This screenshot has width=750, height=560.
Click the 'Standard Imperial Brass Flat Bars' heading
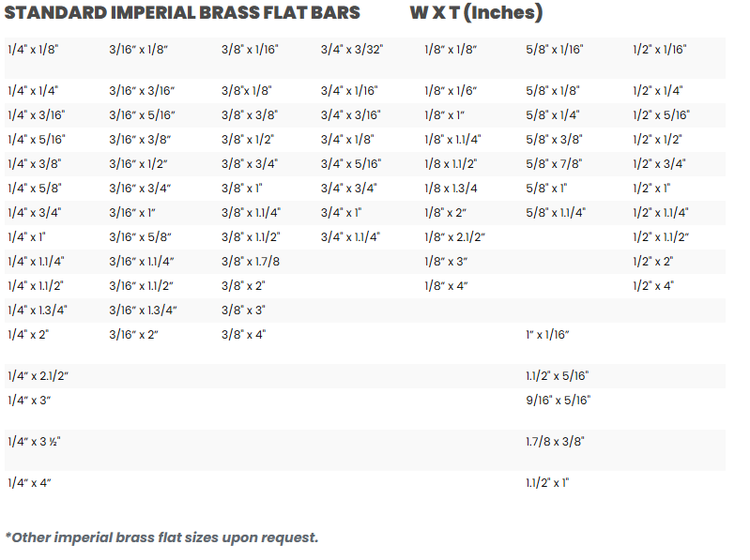[182, 14]
